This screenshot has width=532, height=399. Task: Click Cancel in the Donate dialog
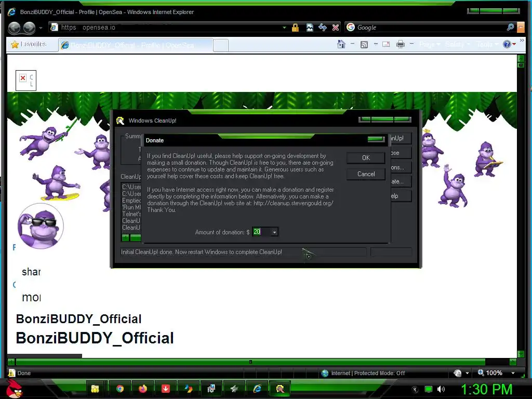(x=366, y=174)
